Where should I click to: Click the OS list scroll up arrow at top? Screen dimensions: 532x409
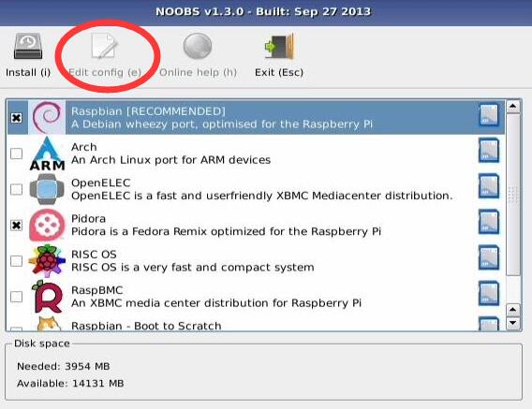(x=513, y=107)
